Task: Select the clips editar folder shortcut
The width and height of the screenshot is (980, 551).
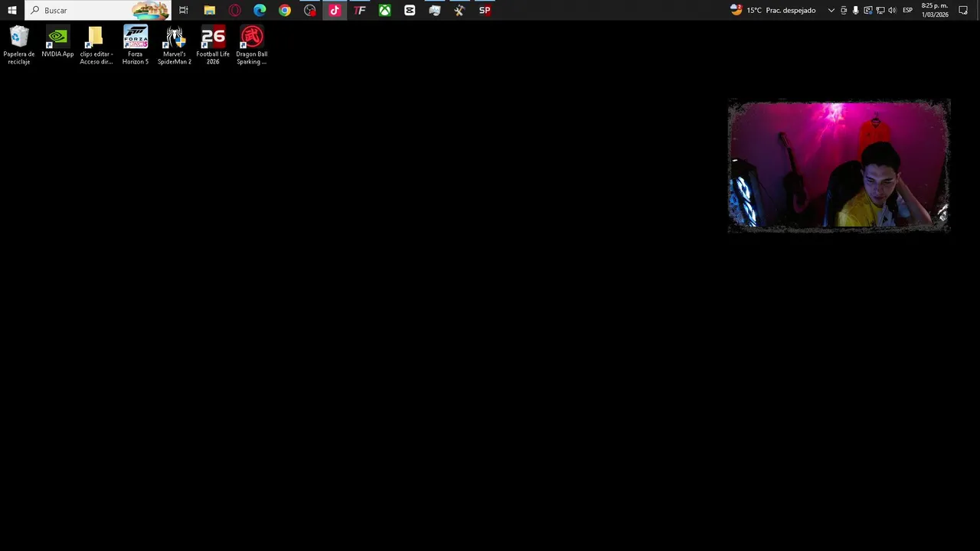Action: [x=96, y=45]
